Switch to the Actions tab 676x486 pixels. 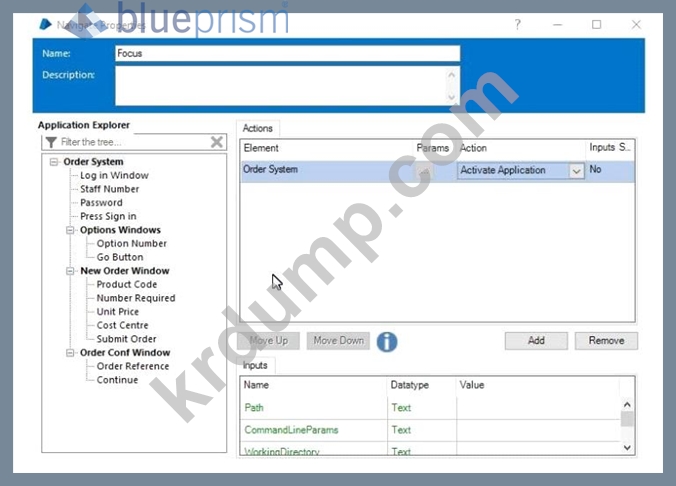(x=259, y=128)
